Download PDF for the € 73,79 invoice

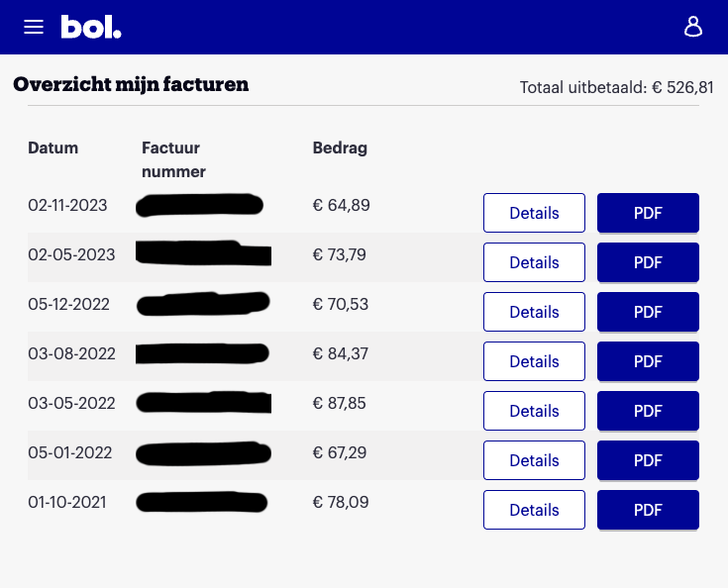point(648,262)
